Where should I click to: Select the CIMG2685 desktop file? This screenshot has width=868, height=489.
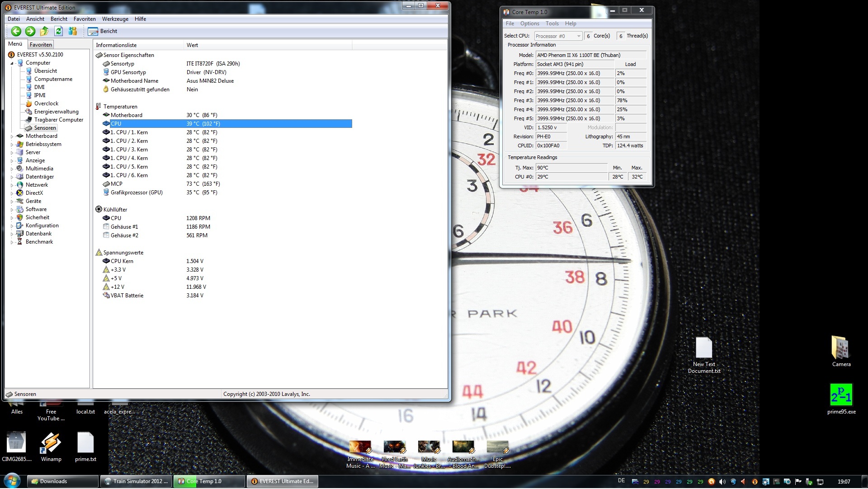pyautogui.click(x=17, y=447)
